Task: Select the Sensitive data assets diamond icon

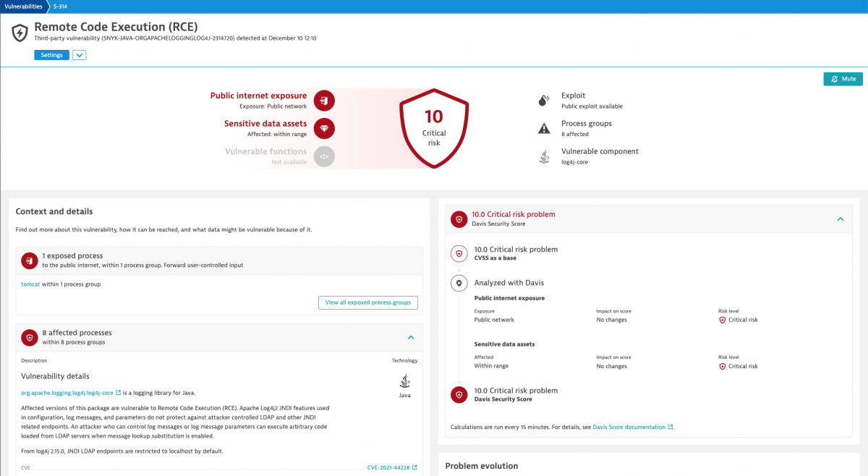Action: [323, 128]
